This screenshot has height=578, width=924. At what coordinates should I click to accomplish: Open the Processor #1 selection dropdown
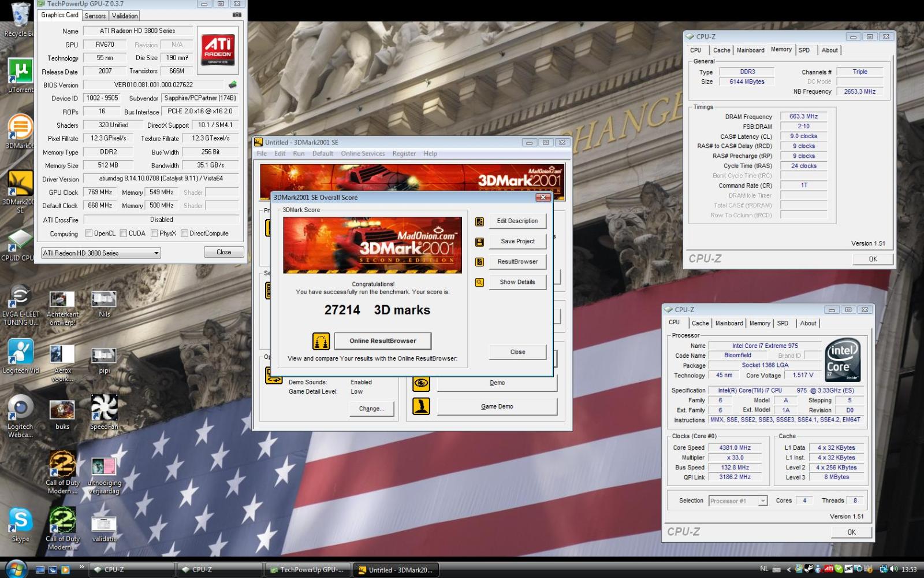pyautogui.click(x=738, y=501)
